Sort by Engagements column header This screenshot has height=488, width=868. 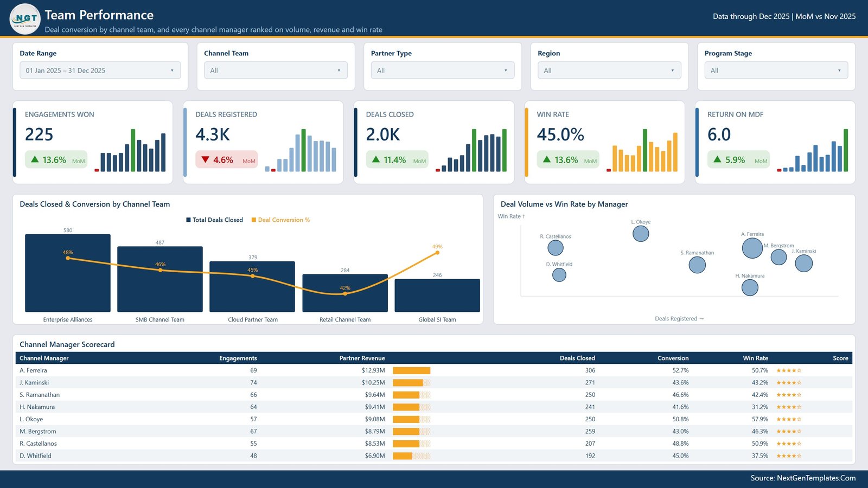coord(238,358)
